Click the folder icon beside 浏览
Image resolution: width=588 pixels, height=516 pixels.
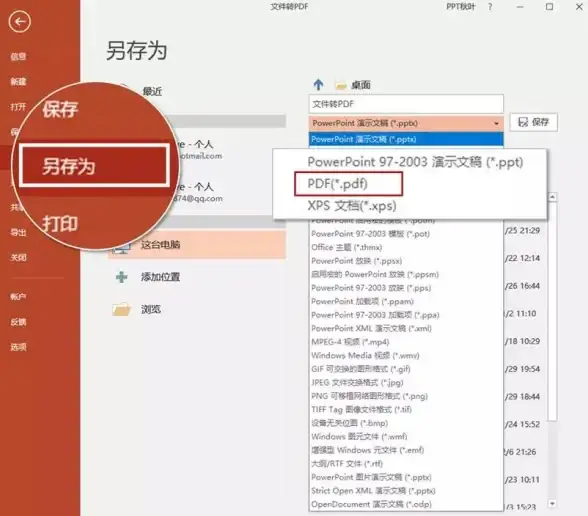click(x=122, y=309)
